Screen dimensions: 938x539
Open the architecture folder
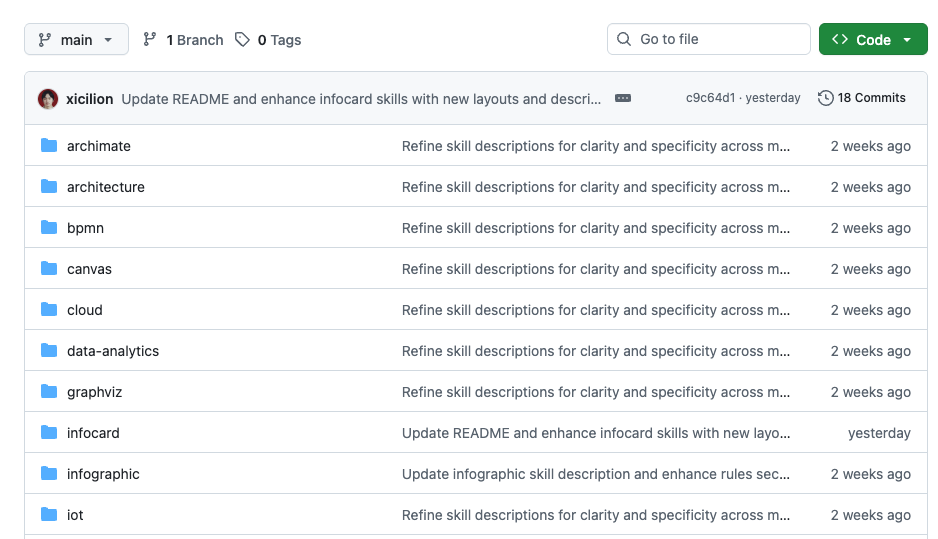[x=106, y=187]
